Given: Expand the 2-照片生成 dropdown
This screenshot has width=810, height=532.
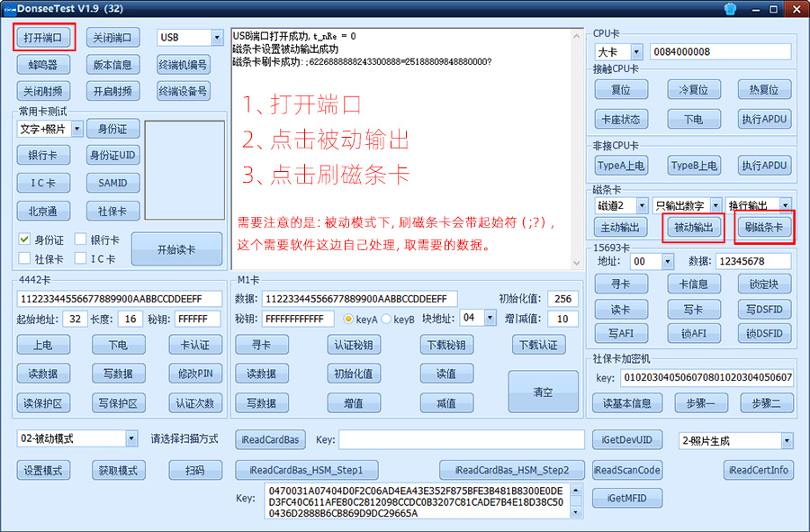Looking at the screenshot, I should [787, 441].
